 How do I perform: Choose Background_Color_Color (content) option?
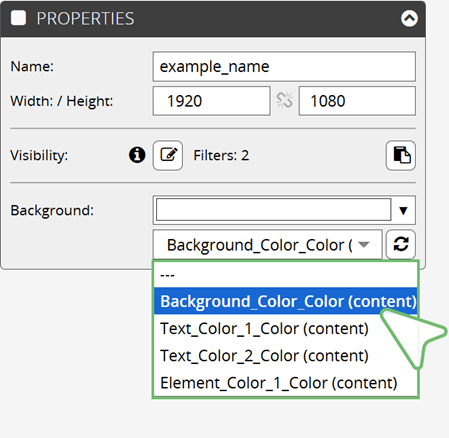coord(285,301)
